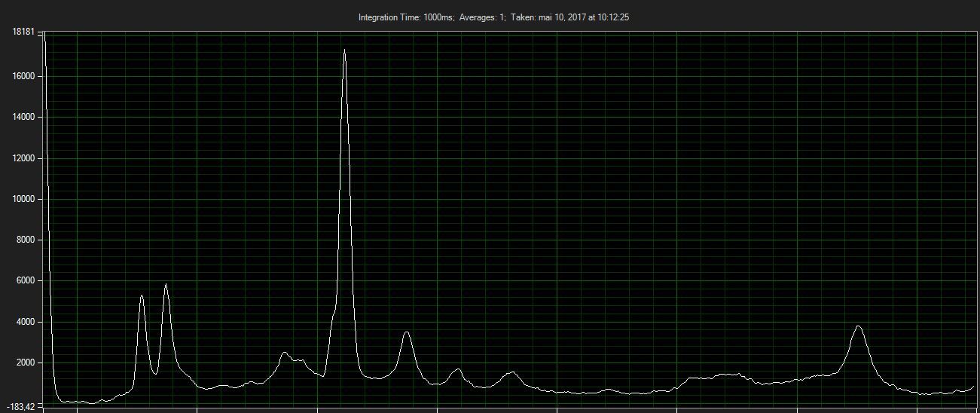980x413 pixels.
Task: Click the y-axis maximum value 18181
Action: point(23,32)
